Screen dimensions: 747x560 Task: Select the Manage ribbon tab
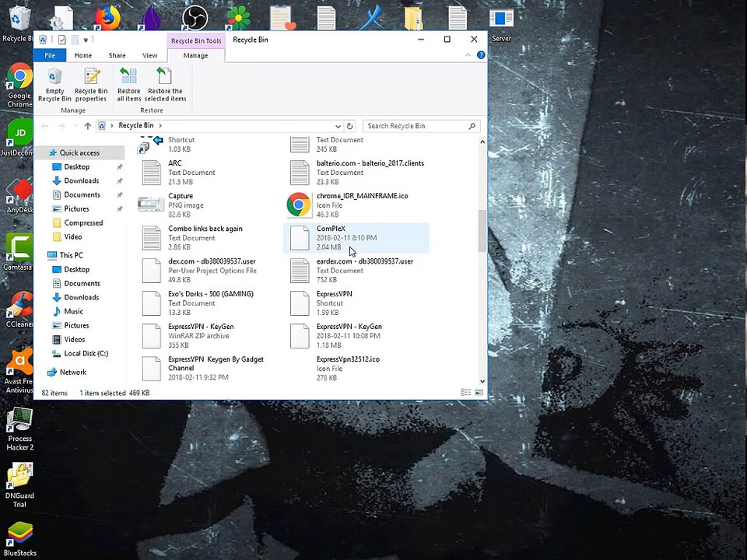pos(195,55)
